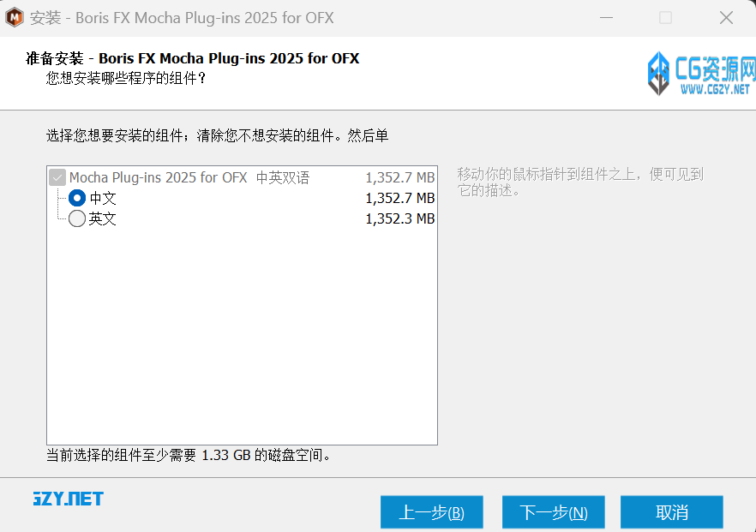
Task: Click the 中英双语 component label text
Action: (283, 177)
